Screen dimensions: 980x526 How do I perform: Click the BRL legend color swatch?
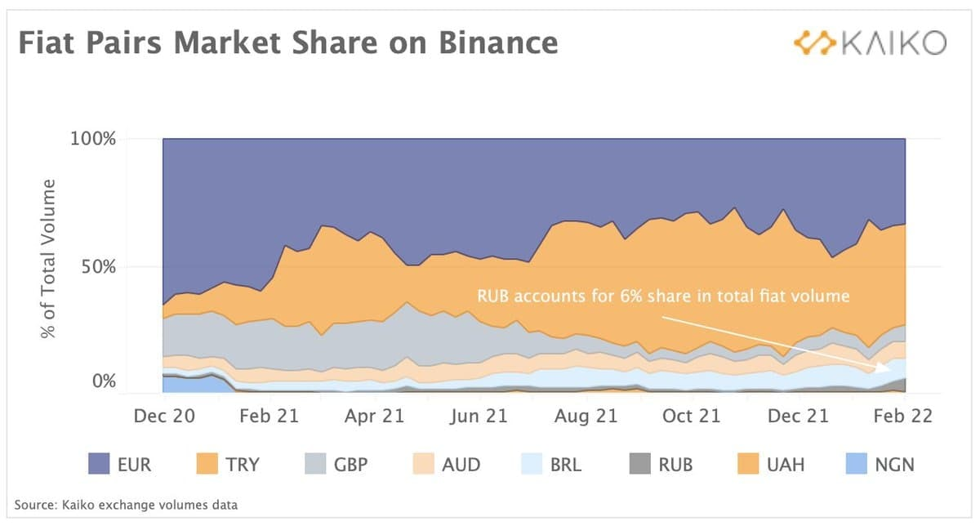532,464
